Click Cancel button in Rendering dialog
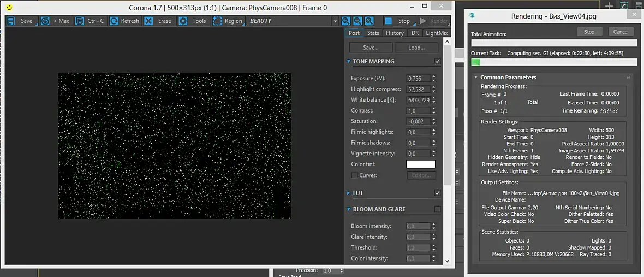This screenshot has width=644, height=277. click(x=621, y=32)
